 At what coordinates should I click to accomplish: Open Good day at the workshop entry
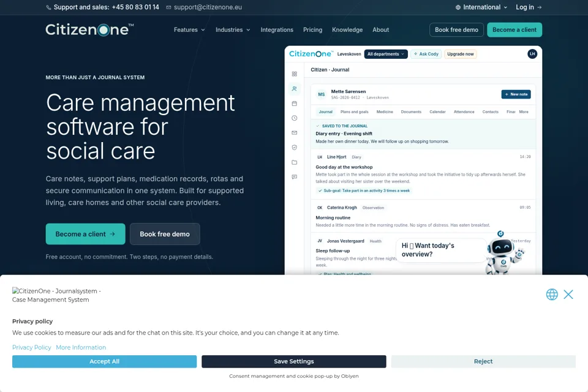(344, 167)
